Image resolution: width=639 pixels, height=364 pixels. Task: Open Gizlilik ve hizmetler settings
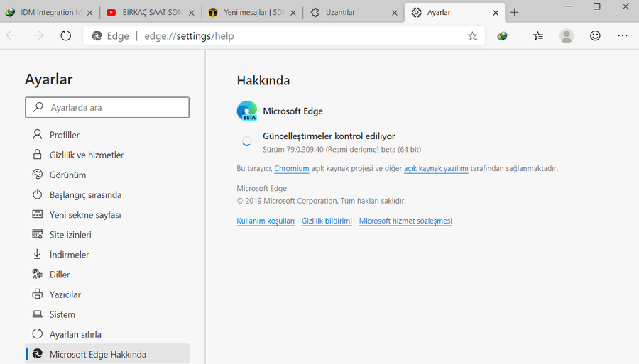87,155
